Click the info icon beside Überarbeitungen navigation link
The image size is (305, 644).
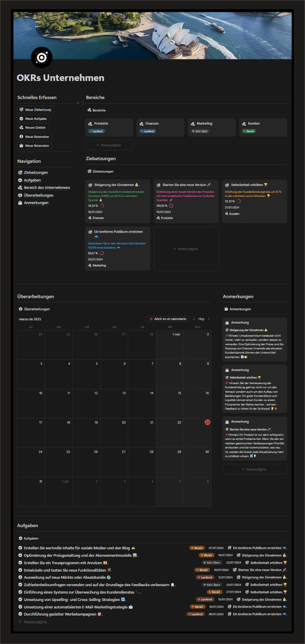click(20, 195)
